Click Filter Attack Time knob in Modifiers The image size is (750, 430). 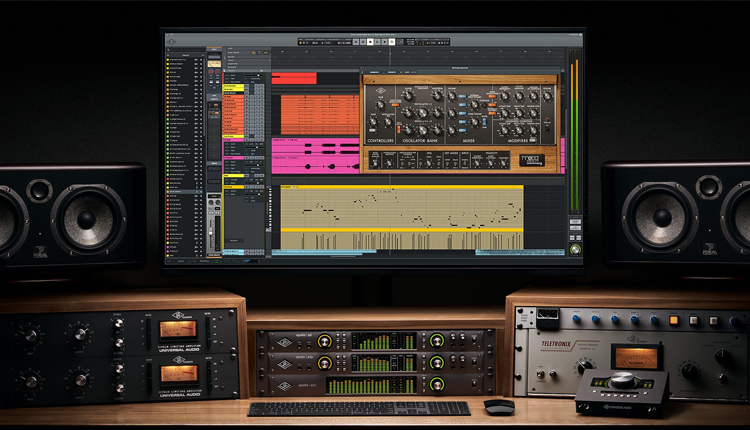coord(505,113)
